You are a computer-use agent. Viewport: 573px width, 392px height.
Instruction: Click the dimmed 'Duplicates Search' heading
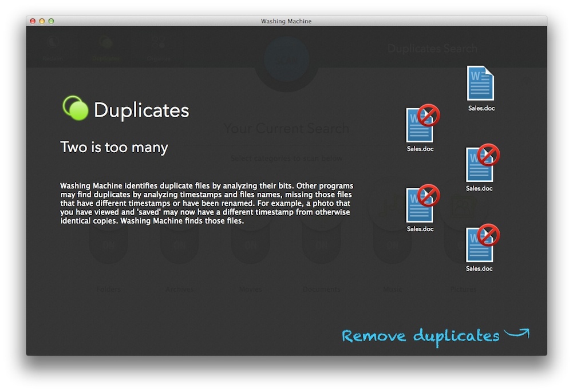[x=432, y=49]
